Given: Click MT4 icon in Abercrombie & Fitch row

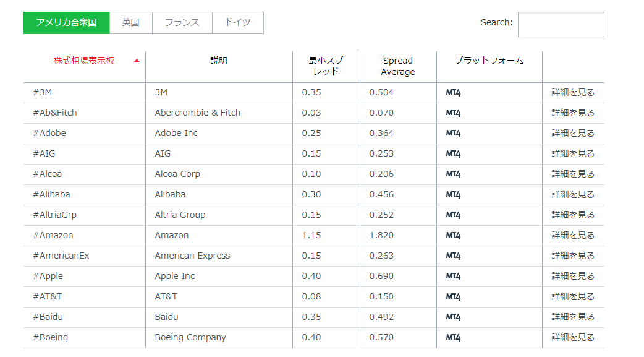Looking at the screenshot, I should [x=453, y=113].
